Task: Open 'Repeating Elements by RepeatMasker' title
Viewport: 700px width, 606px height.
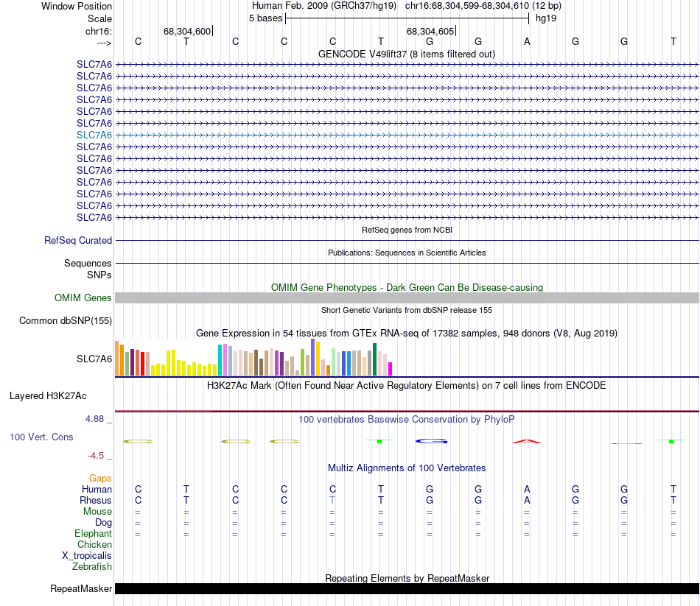Action: (x=407, y=578)
